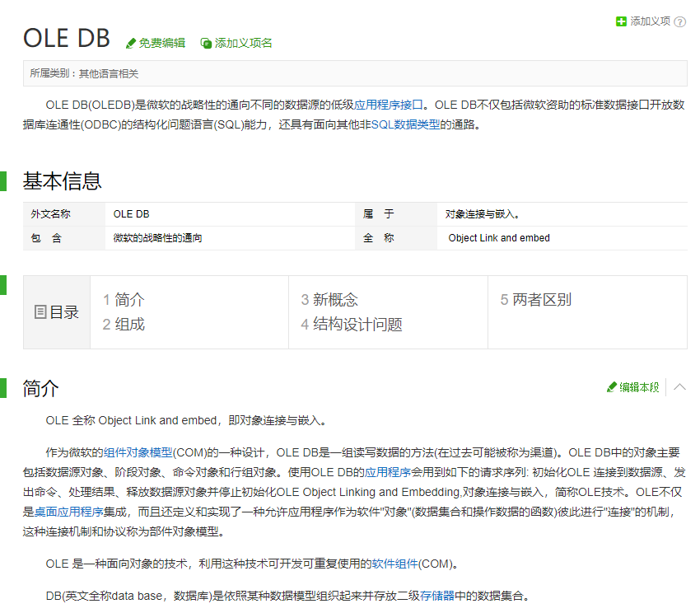
Task: Click the question mark help icon
Action: (x=679, y=22)
